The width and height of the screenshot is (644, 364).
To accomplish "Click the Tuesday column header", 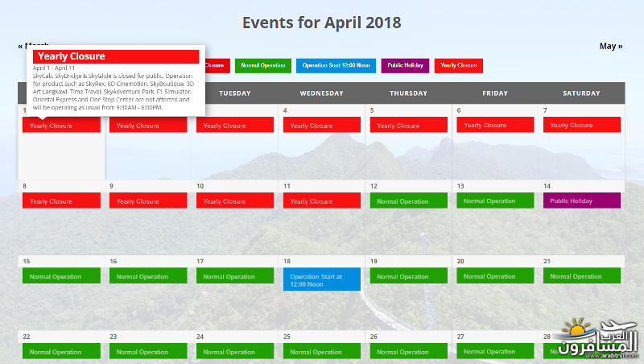I will pos(234,93).
